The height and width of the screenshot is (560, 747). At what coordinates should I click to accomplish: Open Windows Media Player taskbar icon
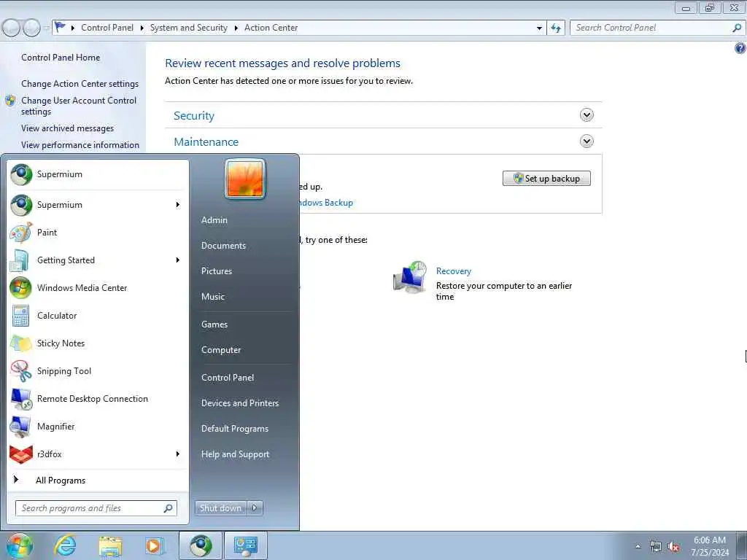pos(155,545)
